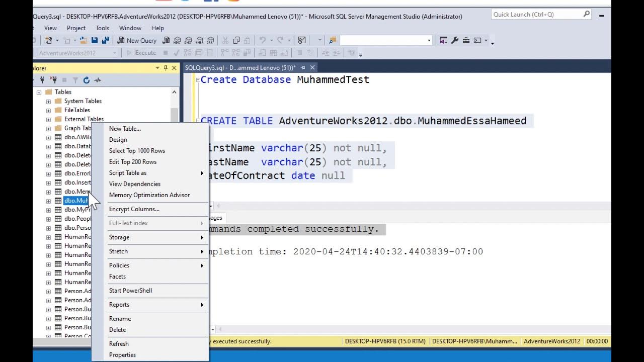The image size is (644, 362).
Task: Close the SQLQuery3.sql tab
Action: click(x=312, y=68)
